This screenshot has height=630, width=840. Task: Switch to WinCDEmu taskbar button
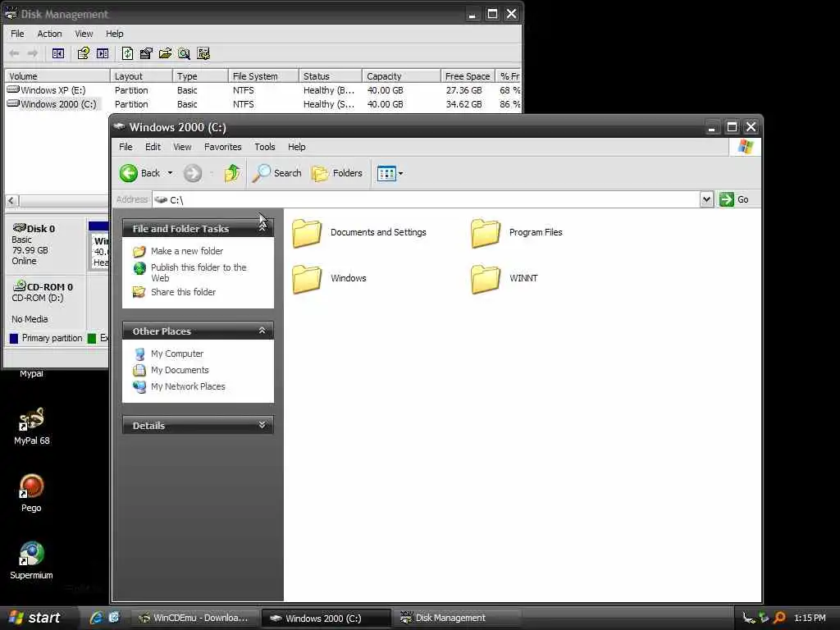194,618
